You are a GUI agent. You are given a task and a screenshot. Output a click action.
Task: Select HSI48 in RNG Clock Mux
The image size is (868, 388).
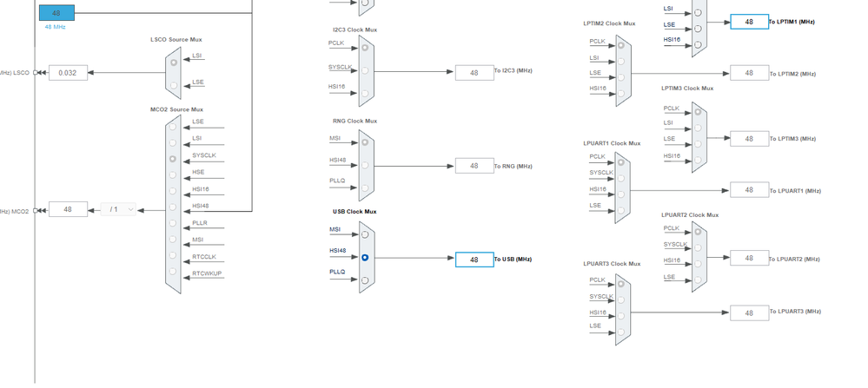365,165
